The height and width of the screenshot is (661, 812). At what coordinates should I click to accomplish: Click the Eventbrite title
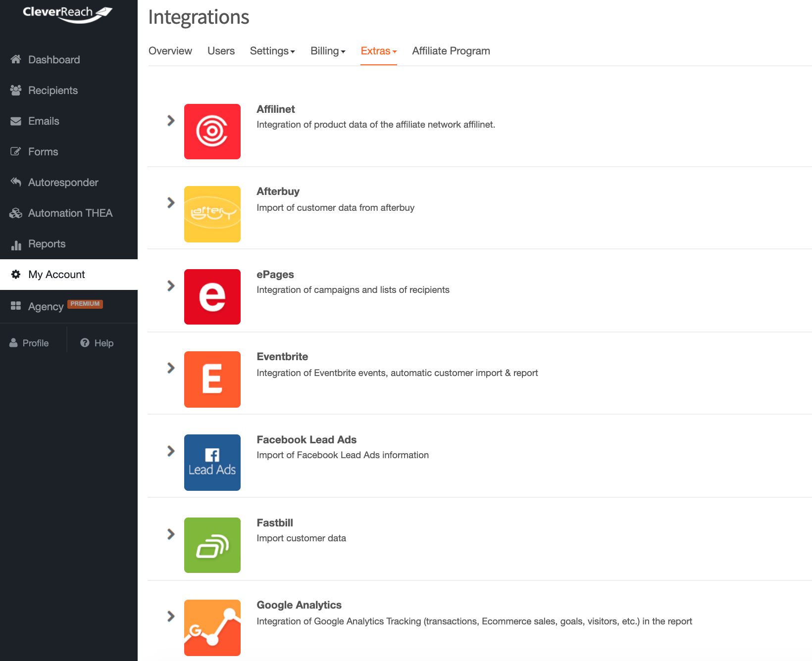282,357
